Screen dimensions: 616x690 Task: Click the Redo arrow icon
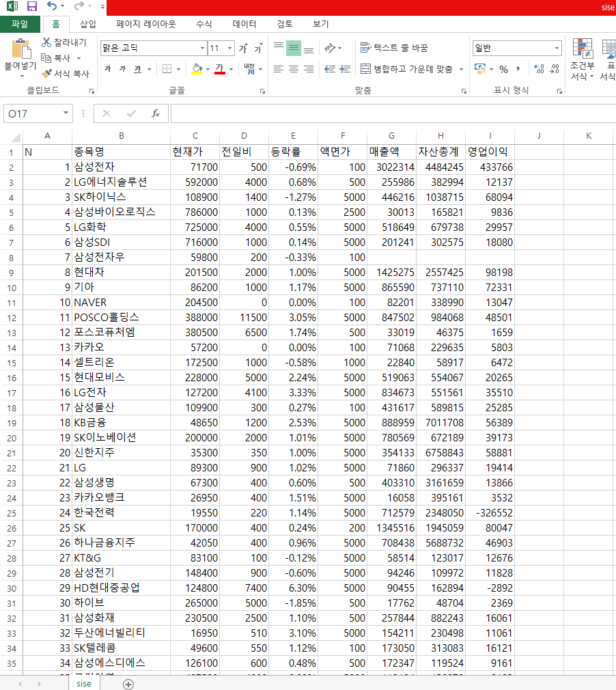(x=79, y=6)
